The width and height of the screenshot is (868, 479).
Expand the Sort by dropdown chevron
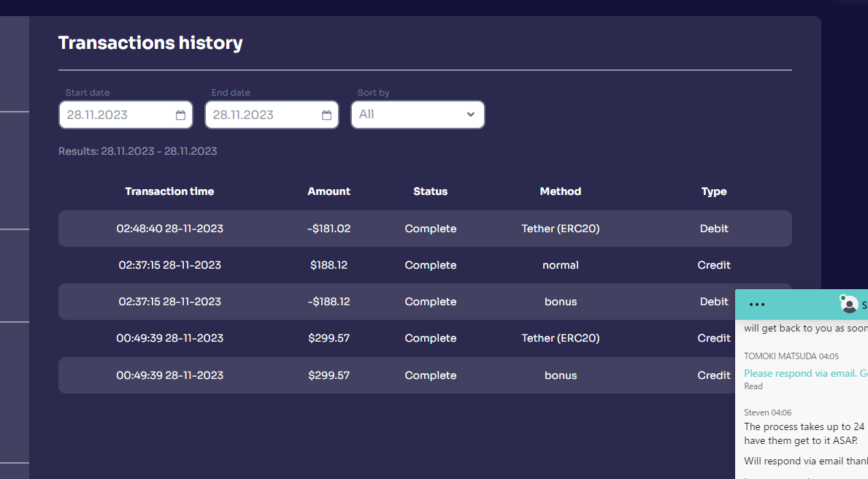[471, 115]
